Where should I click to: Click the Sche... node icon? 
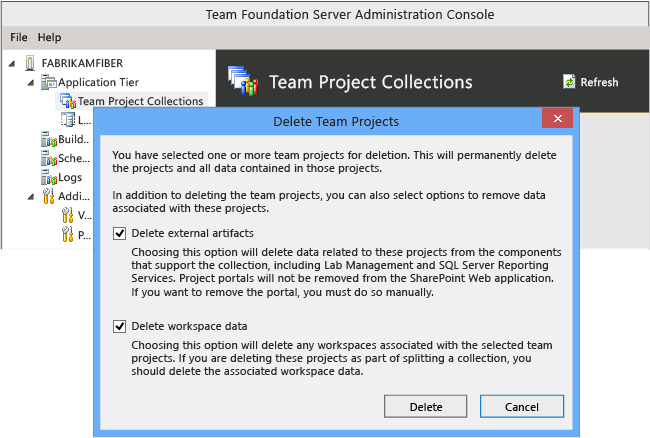point(49,158)
